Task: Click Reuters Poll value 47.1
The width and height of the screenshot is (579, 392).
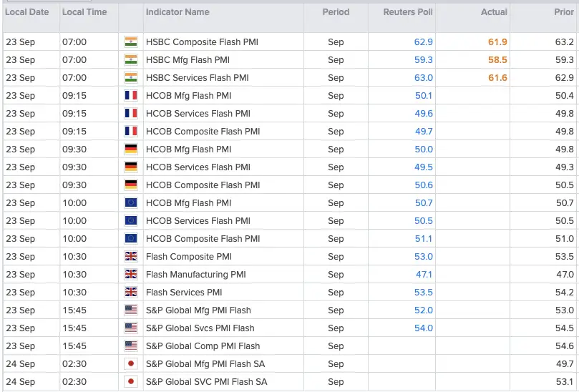Action: (424, 275)
